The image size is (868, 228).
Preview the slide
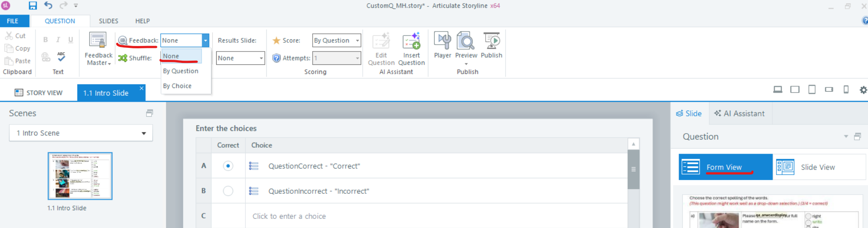click(466, 45)
